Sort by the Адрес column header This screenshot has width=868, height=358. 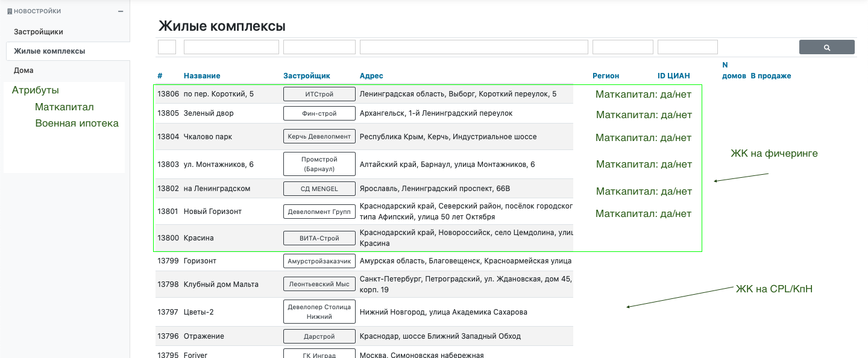[x=371, y=76]
